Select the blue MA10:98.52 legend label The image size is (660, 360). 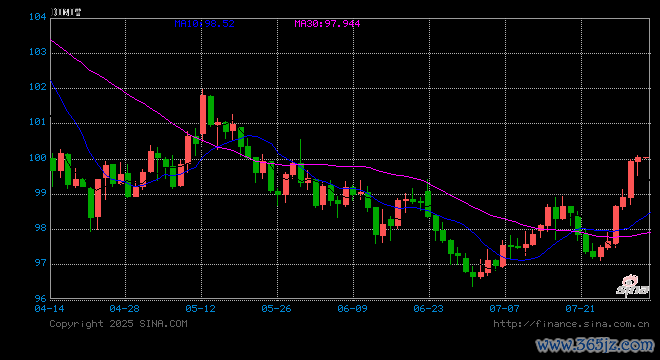tap(204, 24)
